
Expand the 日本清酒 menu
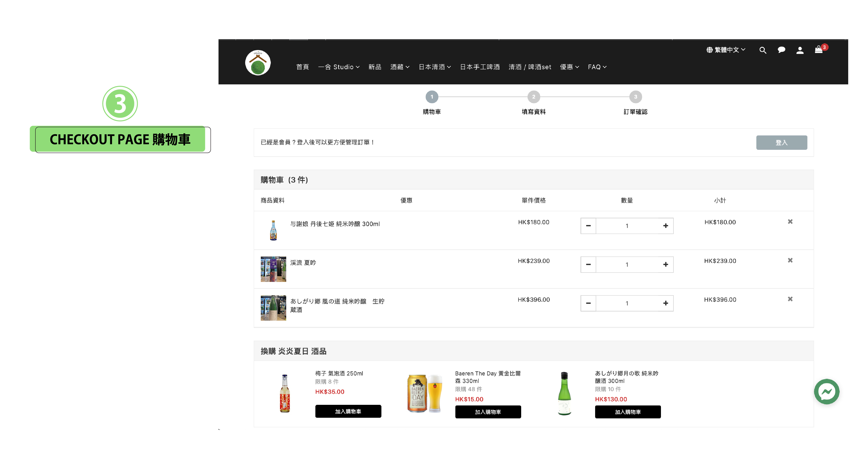pos(434,67)
